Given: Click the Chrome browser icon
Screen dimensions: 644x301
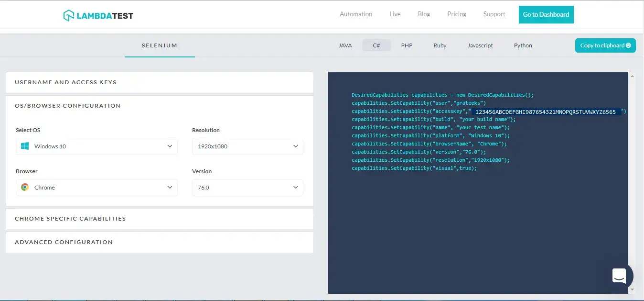Looking at the screenshot, I should (x=24, y=187).
